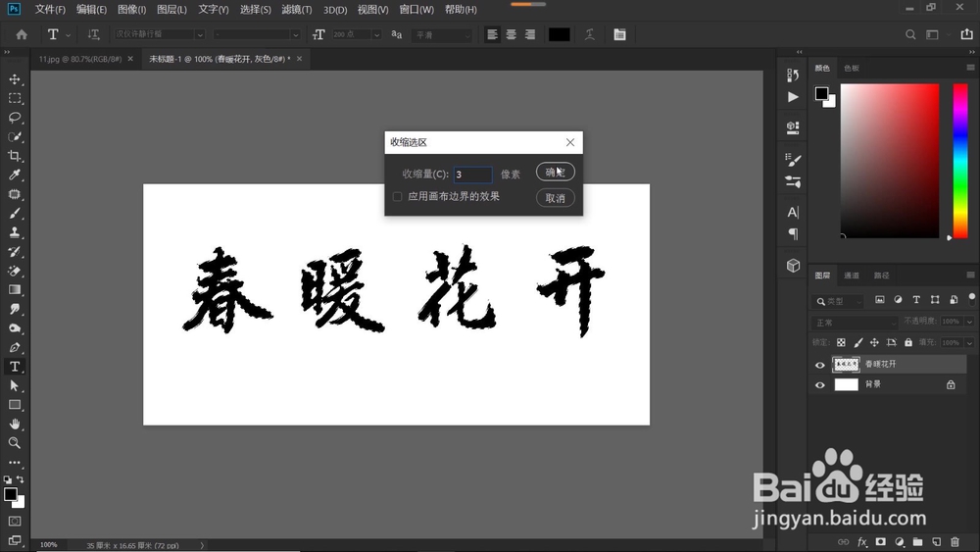
Task: Select the Eraser tool
Action: 15,271
